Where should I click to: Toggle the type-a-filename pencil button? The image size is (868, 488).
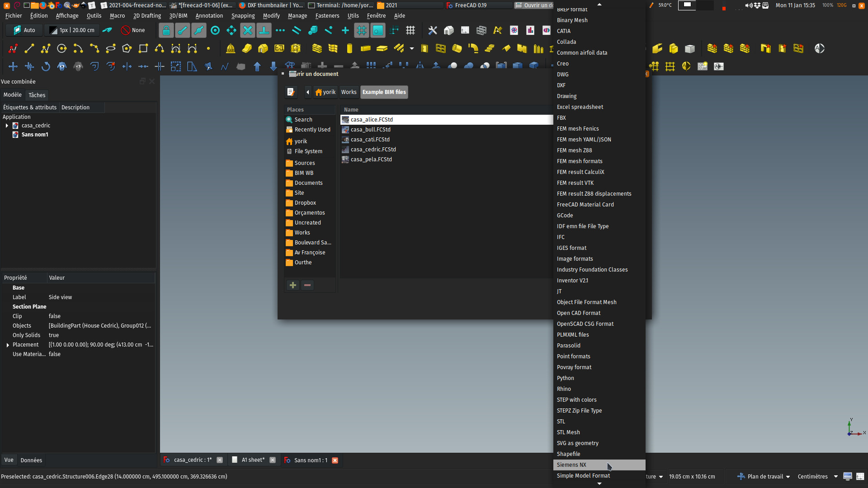point(291,92)
